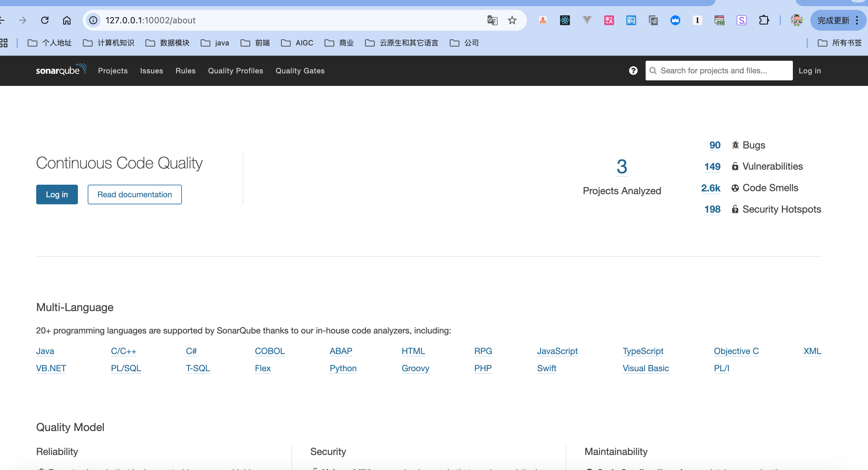The width and height of the screenshot is (868, 470).
Task: Open the 公司 bookmark folder
Action: click(x=464, y=43)
